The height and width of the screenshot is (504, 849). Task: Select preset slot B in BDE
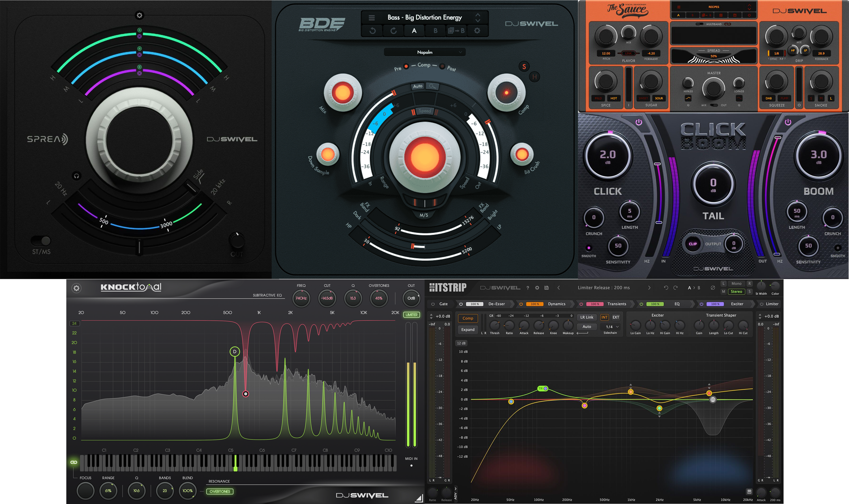436,31
